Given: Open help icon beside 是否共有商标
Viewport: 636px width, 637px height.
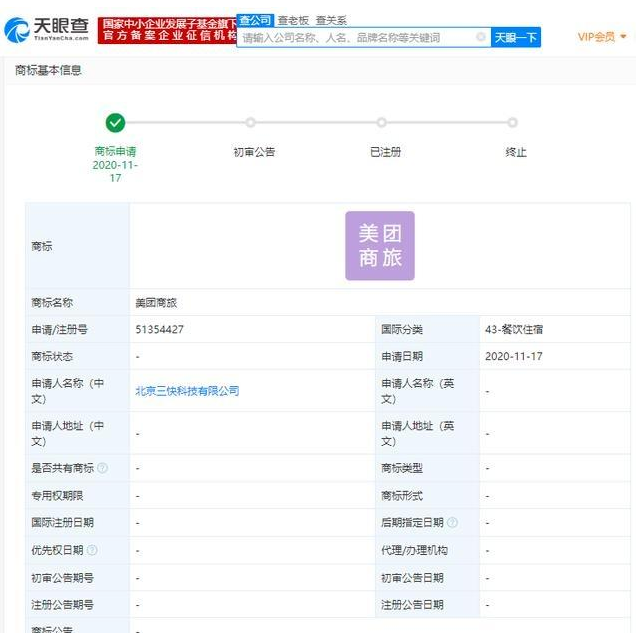Looking at the screenshot, I should (x=102, y=468).
